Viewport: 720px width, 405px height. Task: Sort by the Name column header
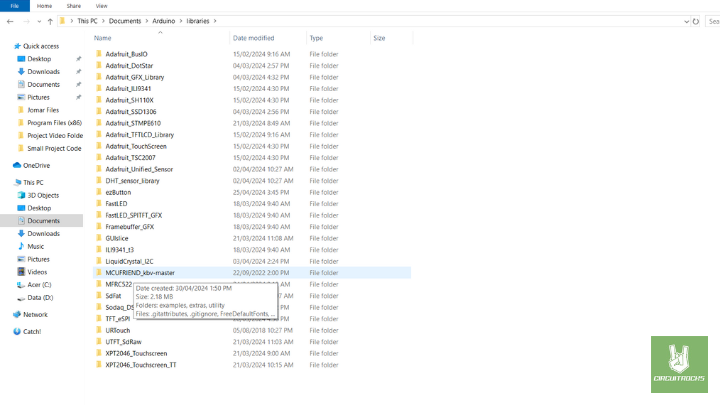coord(102,38)
